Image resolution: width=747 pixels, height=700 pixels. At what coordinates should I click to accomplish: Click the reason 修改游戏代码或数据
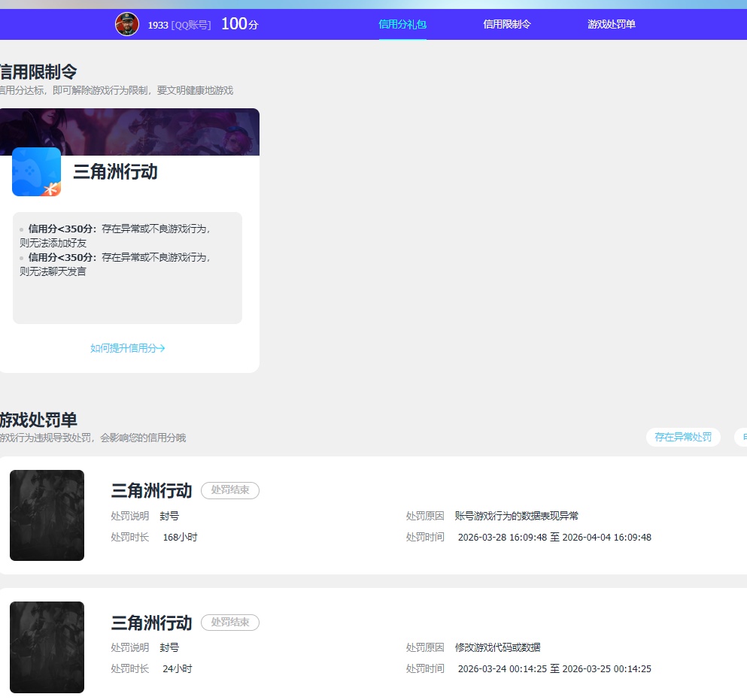pos(497,647)
